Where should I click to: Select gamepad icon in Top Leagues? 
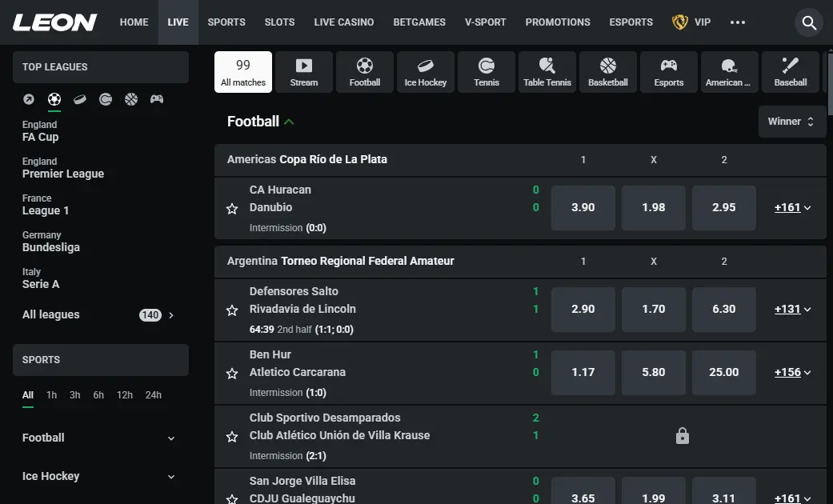157,99
